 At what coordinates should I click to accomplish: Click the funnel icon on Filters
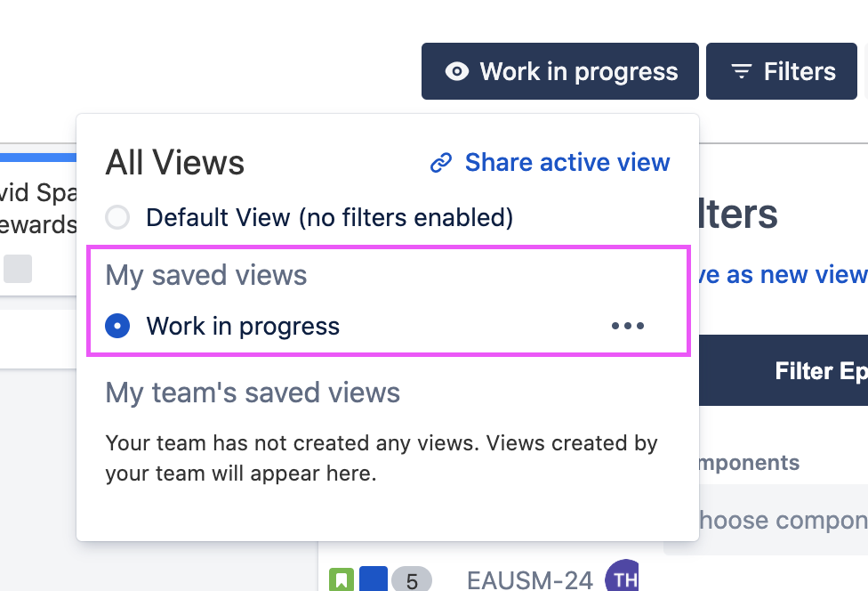point(741,72)
